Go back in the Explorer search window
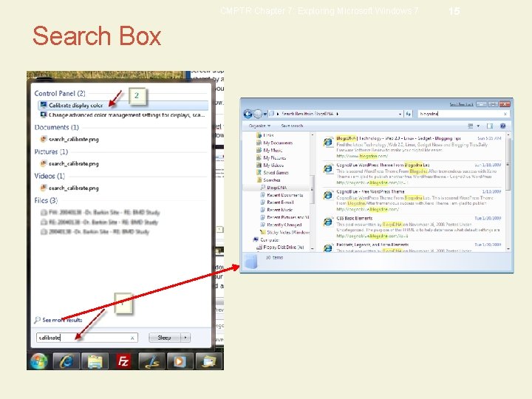Image resolution: width=532 pixels, height=399 pixels. pos(248,114)
